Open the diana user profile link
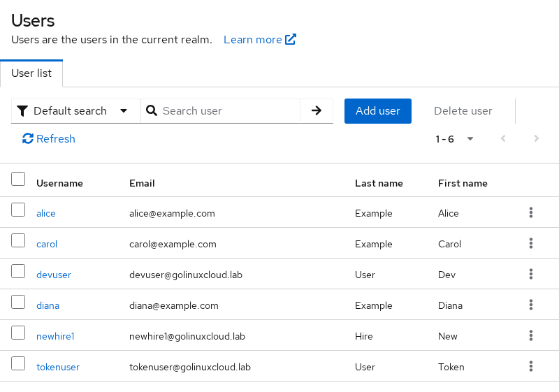This screenshot has width=559, height=392. pyautogui.click(x=48, y=305)
